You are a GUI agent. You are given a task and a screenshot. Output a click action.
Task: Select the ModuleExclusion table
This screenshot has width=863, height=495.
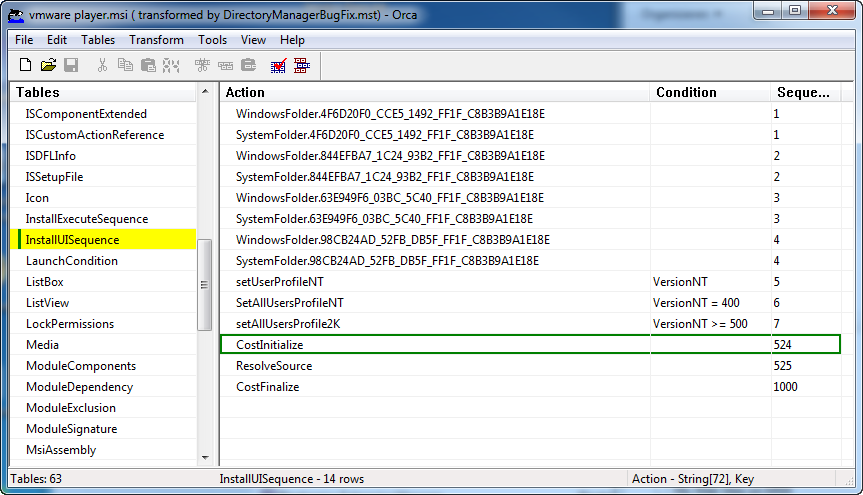point(71,408)
